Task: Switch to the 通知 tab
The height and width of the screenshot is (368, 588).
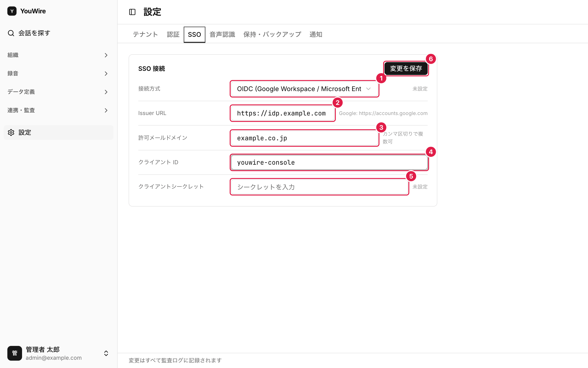Action: click(316, 34)
